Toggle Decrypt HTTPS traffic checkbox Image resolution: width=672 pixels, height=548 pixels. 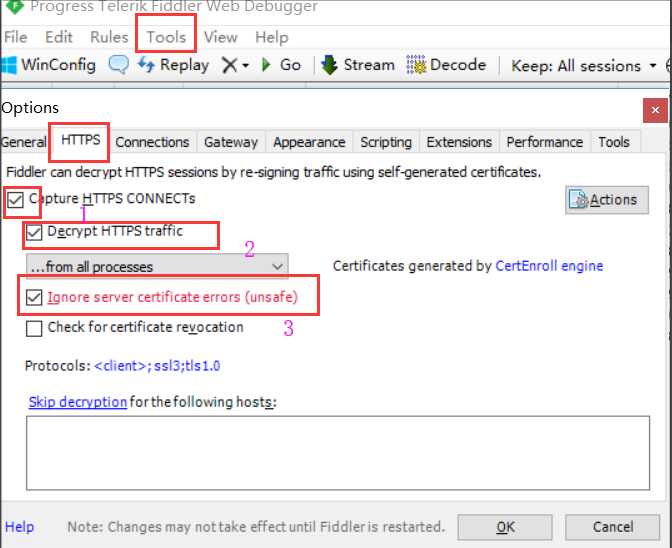tap(34, 233)
